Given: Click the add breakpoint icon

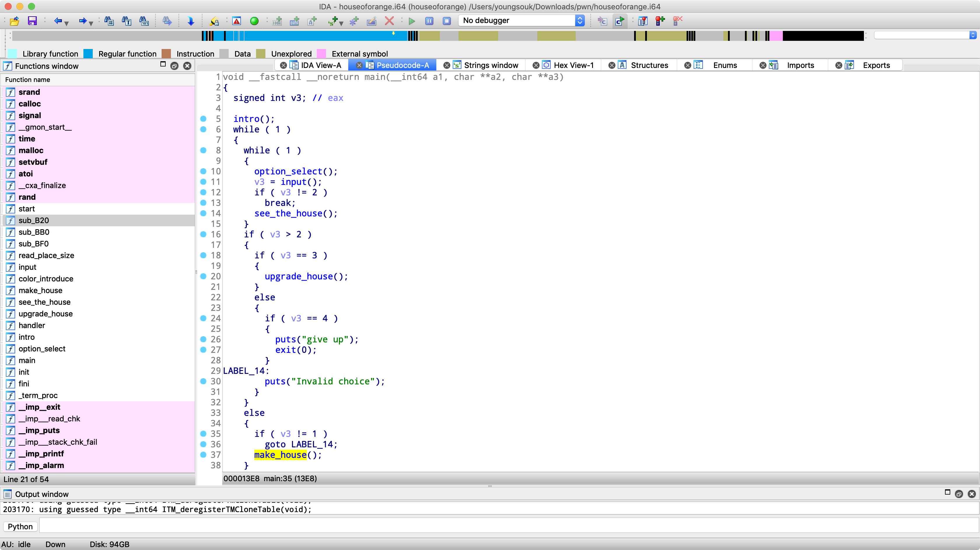Looking at the screenshot, I should (x=660, y=21).
